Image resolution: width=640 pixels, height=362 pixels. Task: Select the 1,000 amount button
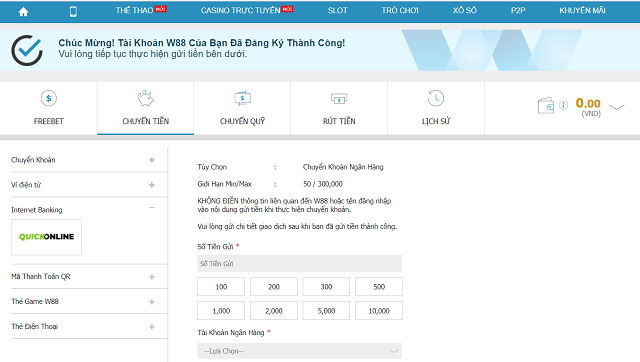221,311
